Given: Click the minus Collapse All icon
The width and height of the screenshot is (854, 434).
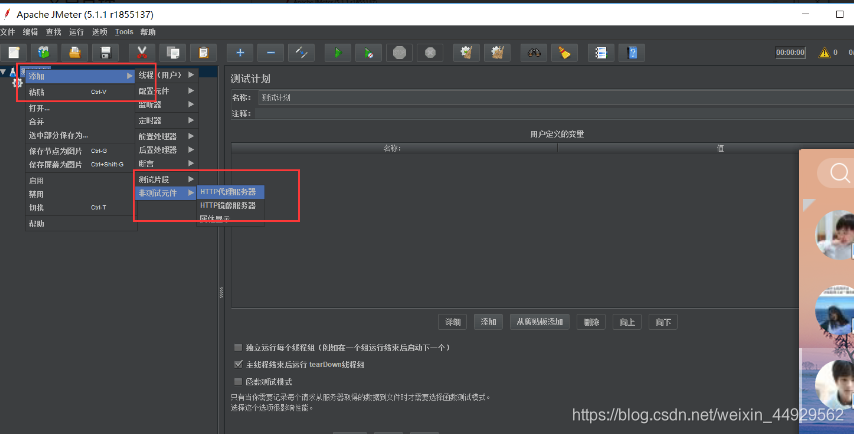Looking at the screenshot, I should pyautogui.click(x=271, y=52).
